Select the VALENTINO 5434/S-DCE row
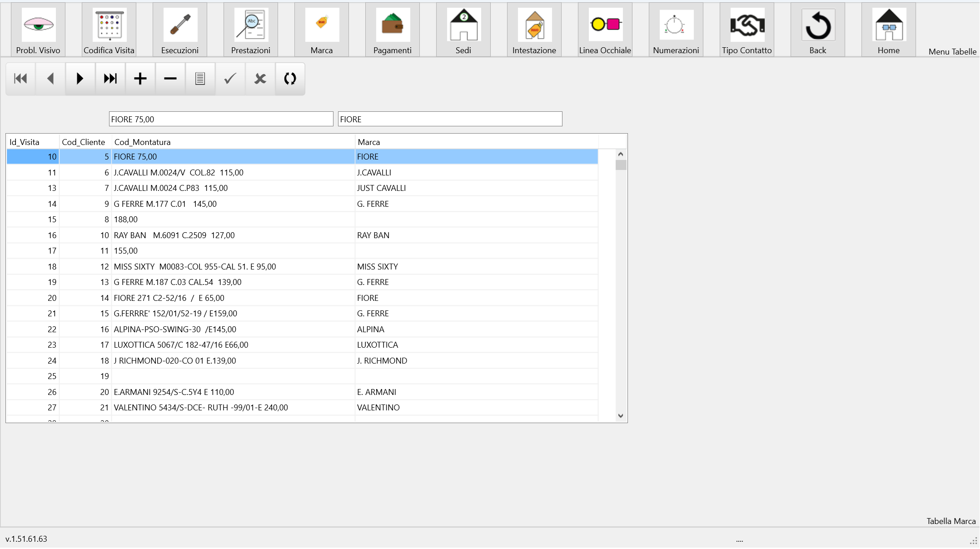 [302, 408]
